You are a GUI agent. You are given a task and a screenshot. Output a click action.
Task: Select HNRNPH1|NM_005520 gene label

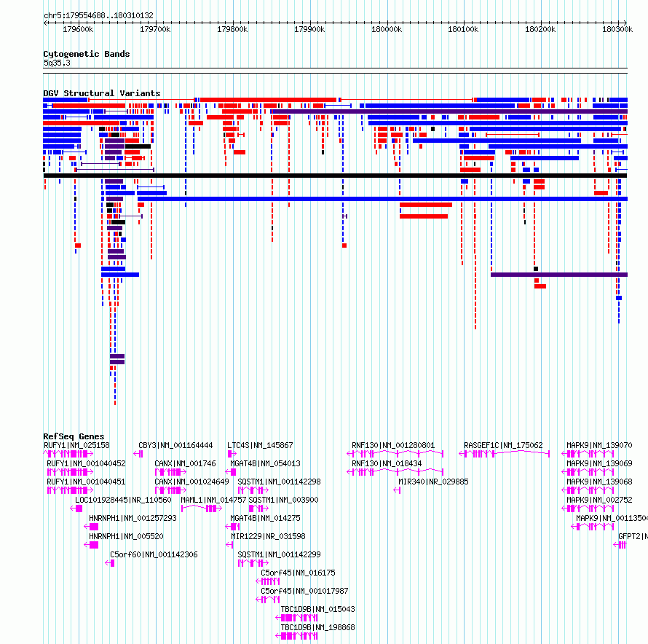126,536
